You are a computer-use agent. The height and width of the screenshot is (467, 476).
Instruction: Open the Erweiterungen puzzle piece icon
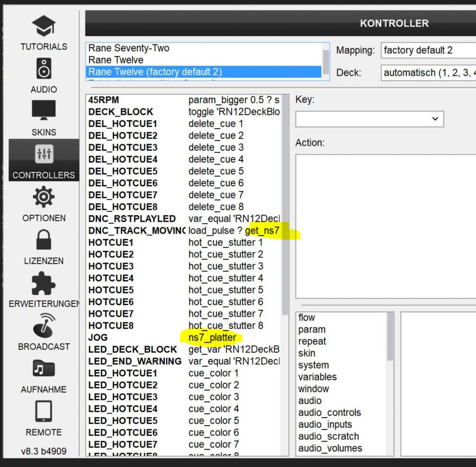[44, 283]
